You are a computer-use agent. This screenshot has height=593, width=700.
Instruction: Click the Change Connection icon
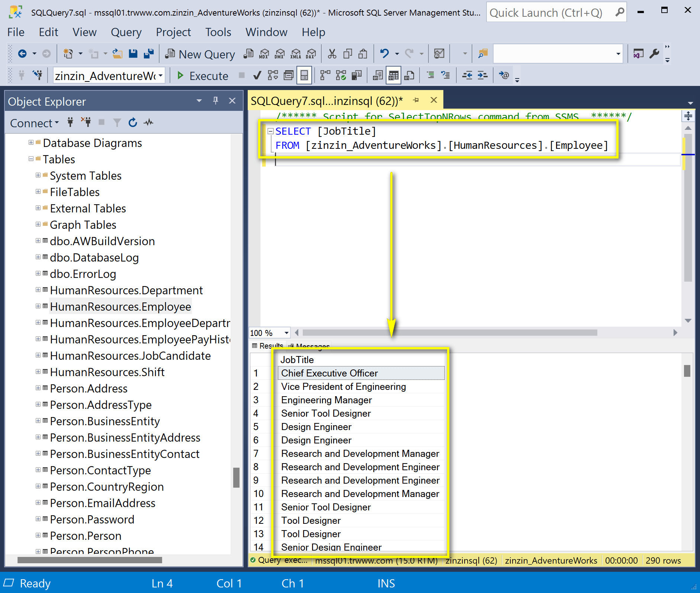tap(38, 76)
